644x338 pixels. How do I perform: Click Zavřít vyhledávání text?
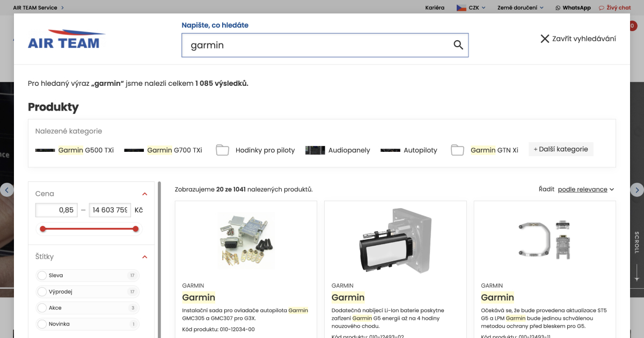584,39
